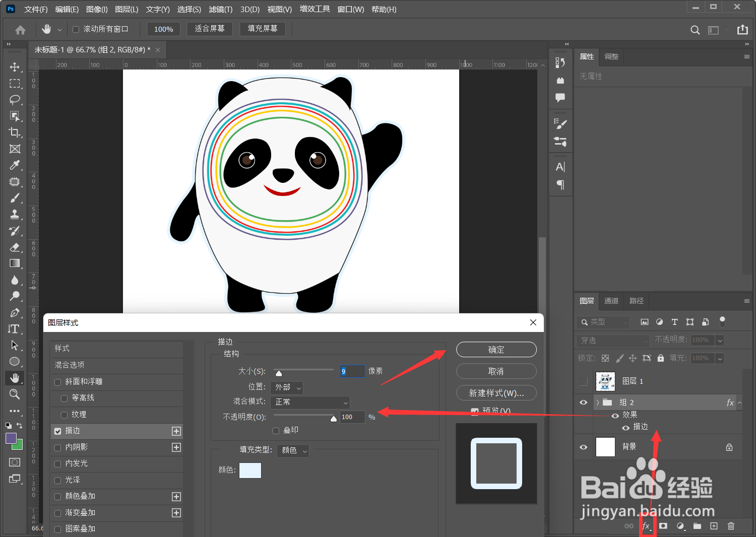The height and width of the screenshot is (537, 756).
Task: Click the 大小 slider handle
Action: [x=279, y=373]
